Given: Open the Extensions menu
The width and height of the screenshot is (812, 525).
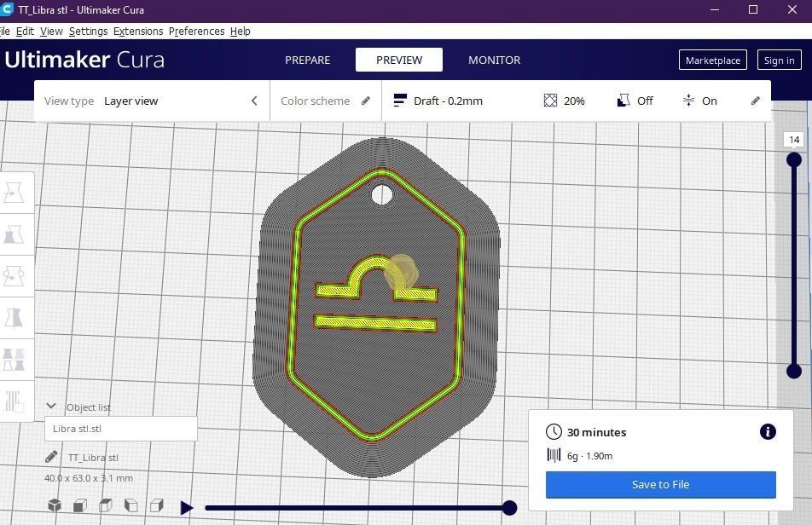Looking at the screenshot, I should (x=138, y=31).
